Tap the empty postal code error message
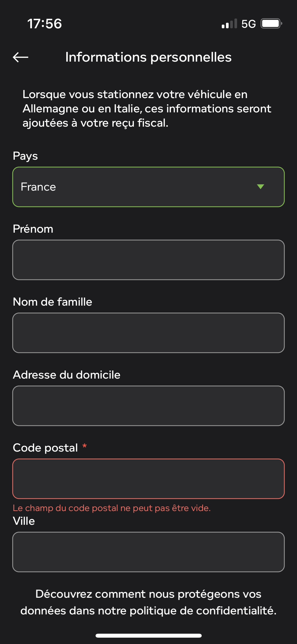Viewport: 297px width, 644px height. pyautogui.click(x=112, y=508)
